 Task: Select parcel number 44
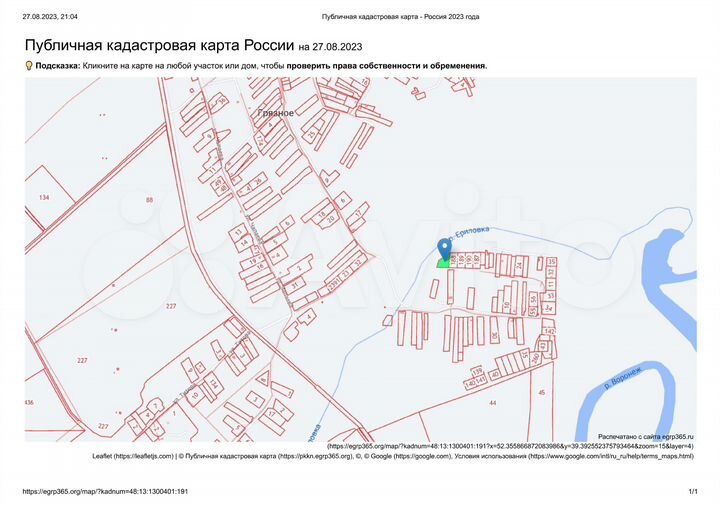(x=493, y=403)
